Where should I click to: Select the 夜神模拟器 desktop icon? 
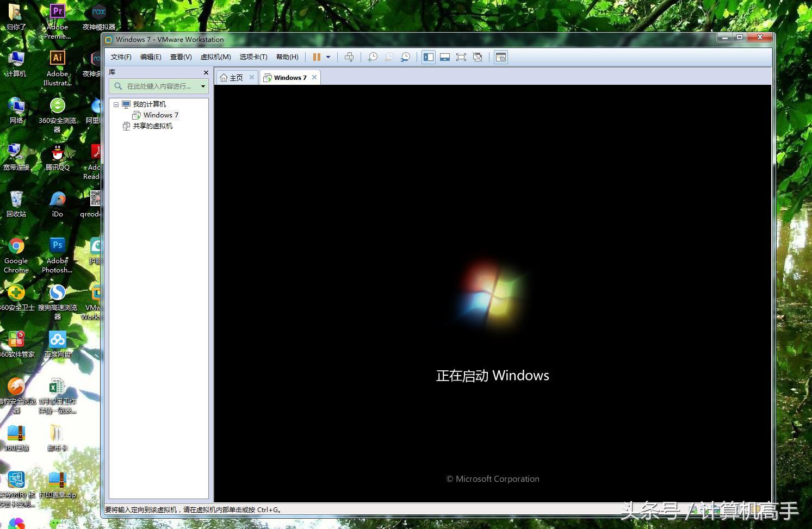coord(98,16)
